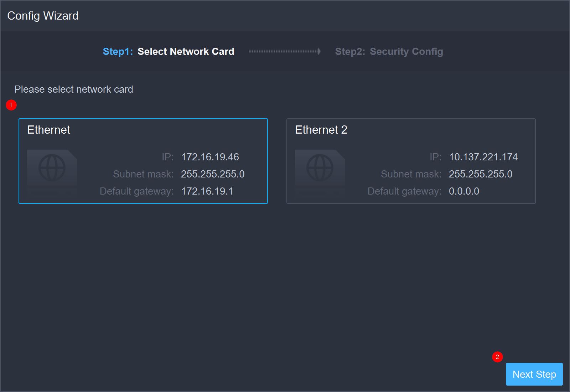Image resolution: width=570 pixels, height=392 pixels.
Task: Click the Ethernet card globe icon
Action: [52, 168]
